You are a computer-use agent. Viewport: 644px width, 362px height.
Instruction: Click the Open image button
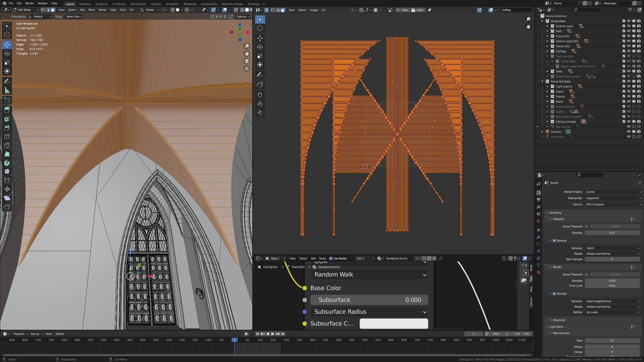tap(417, 10)
